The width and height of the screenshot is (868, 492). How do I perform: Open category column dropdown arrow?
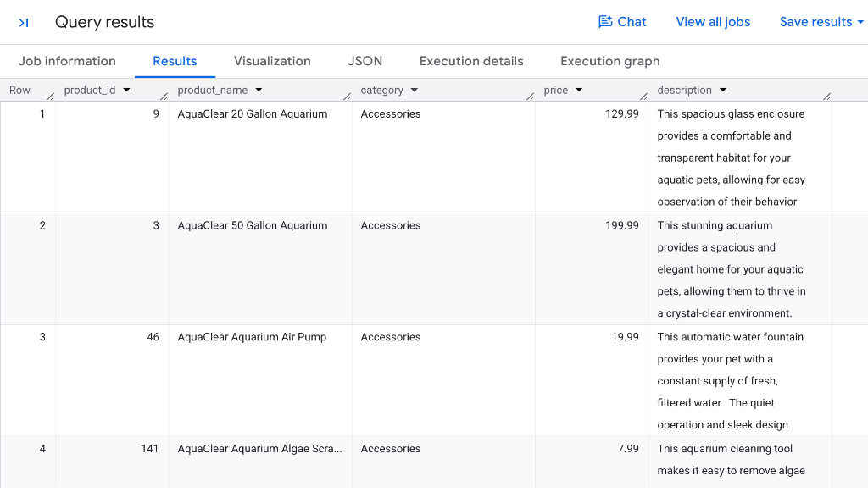[414, 90]
